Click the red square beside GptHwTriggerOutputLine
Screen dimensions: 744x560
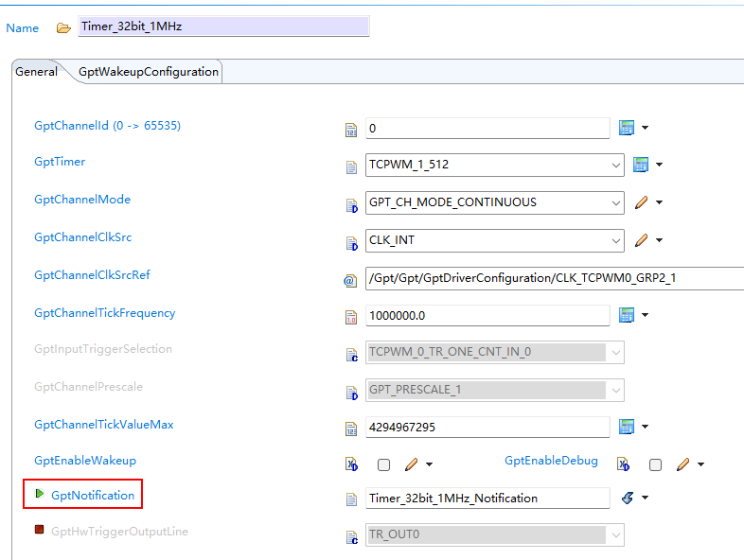tap(40, 529)
